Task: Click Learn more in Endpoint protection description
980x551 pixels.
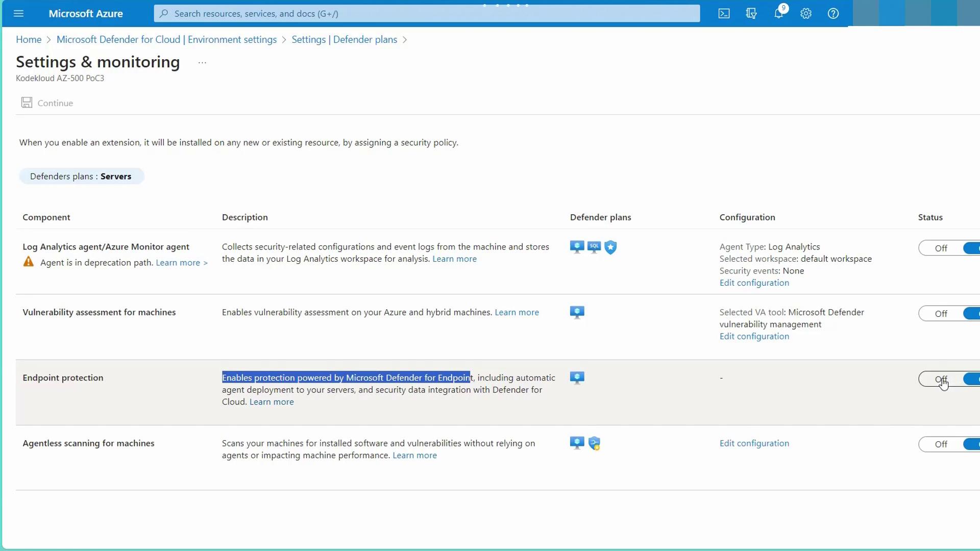Action: tap(272, 402)
